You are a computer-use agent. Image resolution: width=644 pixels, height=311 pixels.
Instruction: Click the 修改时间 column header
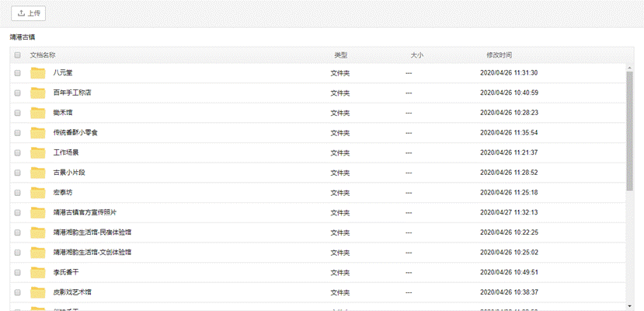click(499, 55)
